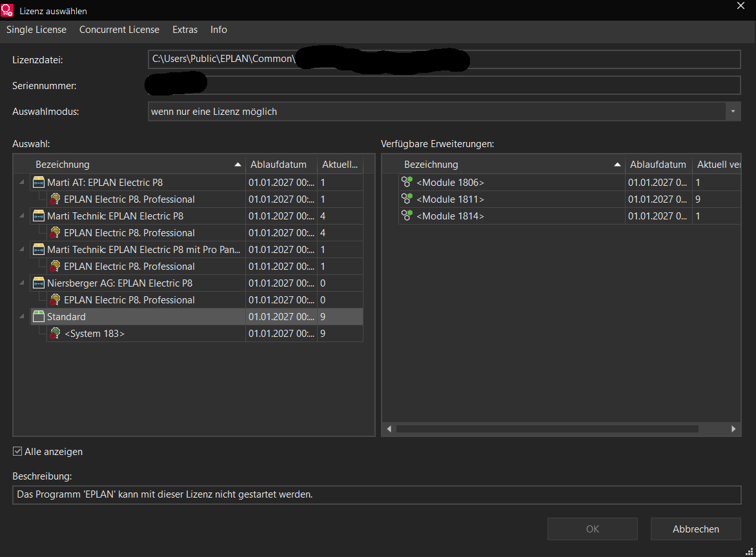Select the Standard license row
The width and height of the screenshot is (756, 557).
pos(196,316)
